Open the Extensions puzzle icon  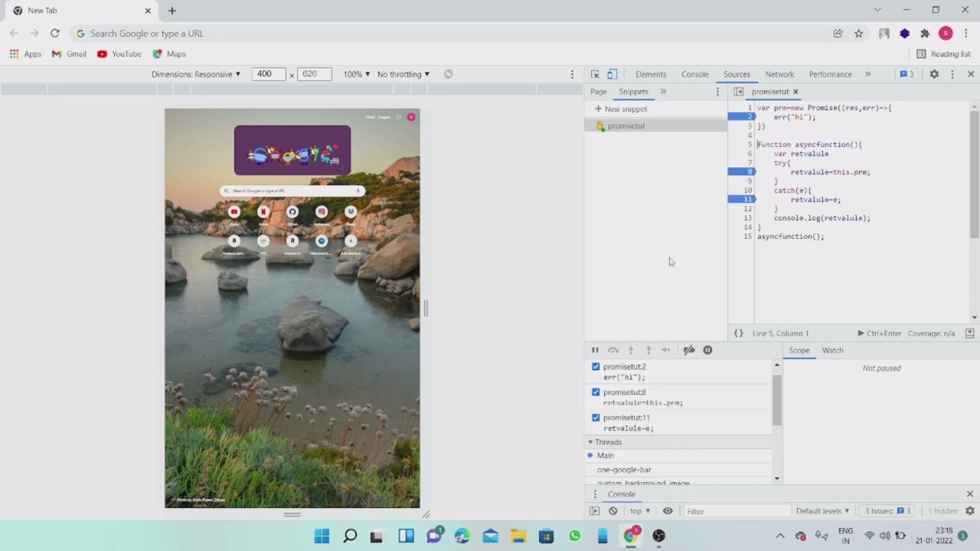pos(925,33)
